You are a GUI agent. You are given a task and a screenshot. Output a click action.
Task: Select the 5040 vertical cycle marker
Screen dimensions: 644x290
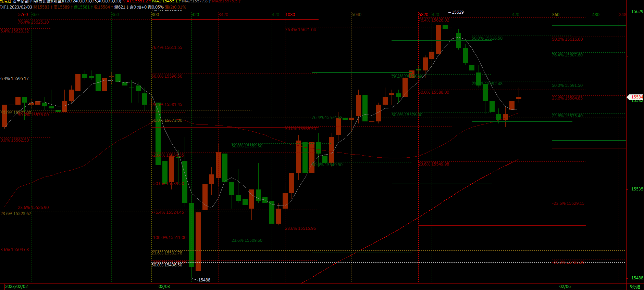(x=357, y=15)
